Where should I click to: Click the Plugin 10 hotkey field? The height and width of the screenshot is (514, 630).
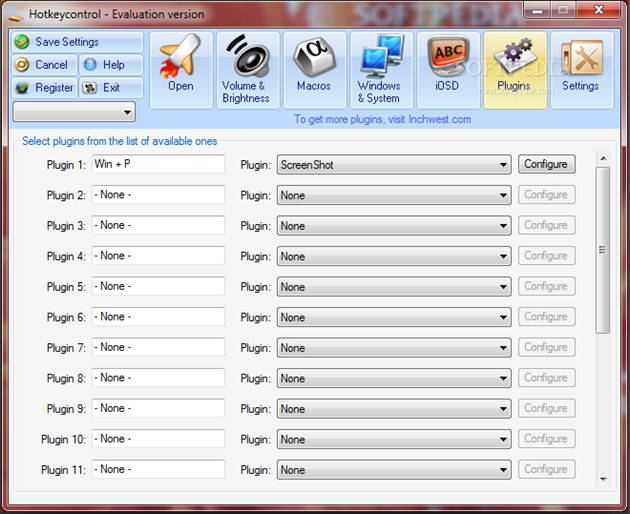coord(158,439)
